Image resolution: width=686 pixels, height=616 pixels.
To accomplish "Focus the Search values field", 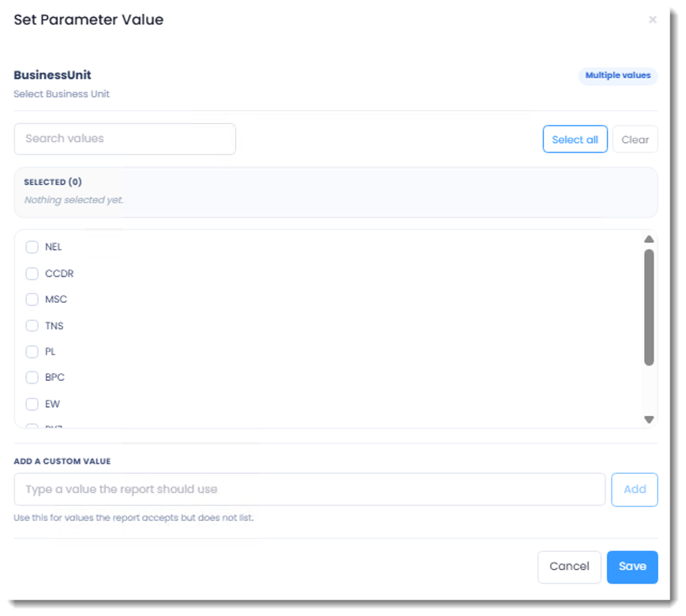I will click(125, 139).
